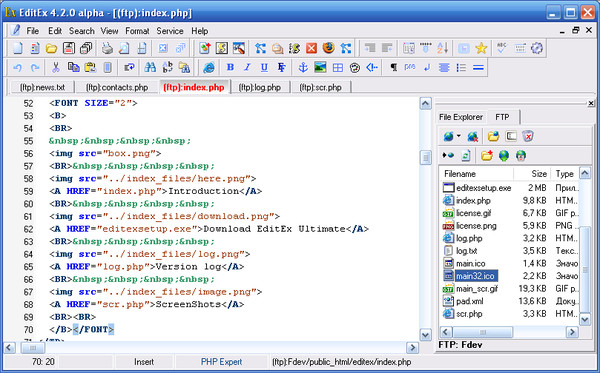Screen dimensions: 600x373
Task: Click the redo arrow icon
Action: point(35,68)
